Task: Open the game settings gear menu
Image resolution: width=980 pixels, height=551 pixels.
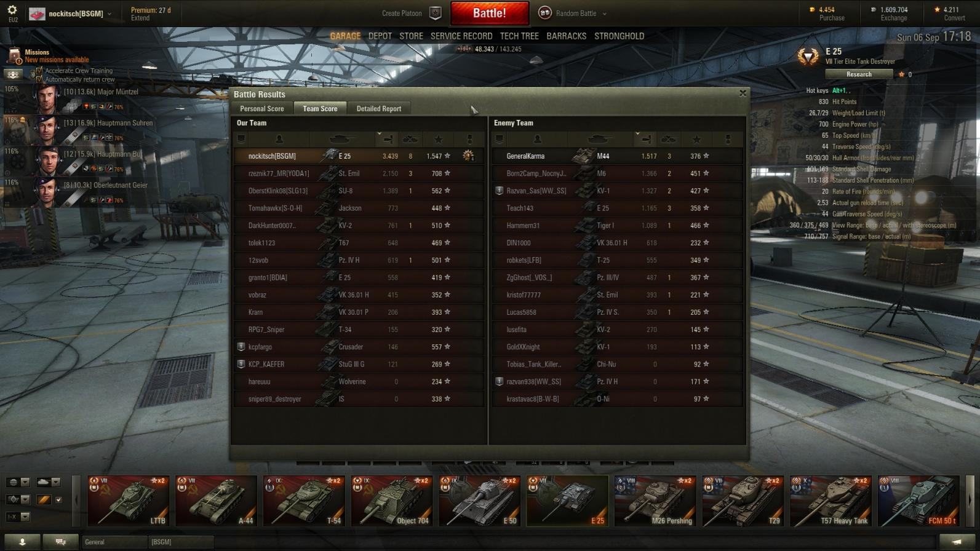Action: click(x=12, y=10)
